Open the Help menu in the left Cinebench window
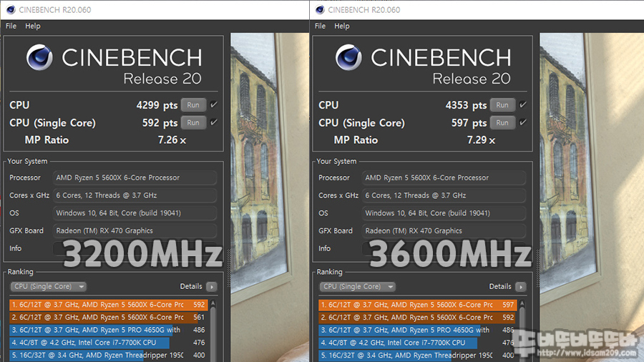This screenshot has width=644, height=362. pos(33,26)
